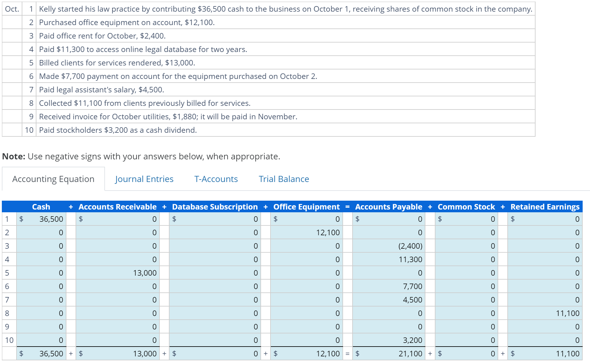Select Cash field in row 6
The width and height of the screenshot is (590, 364).
pyautogui.click(x=41, y=286)
